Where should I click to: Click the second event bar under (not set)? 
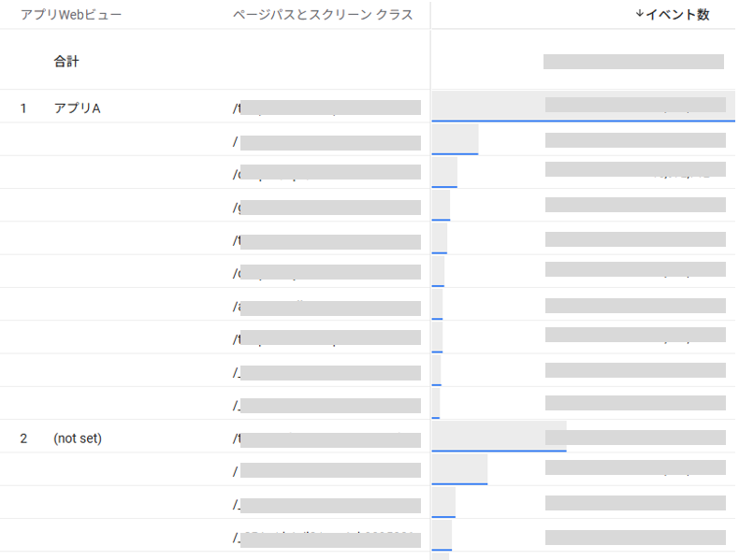459,469
